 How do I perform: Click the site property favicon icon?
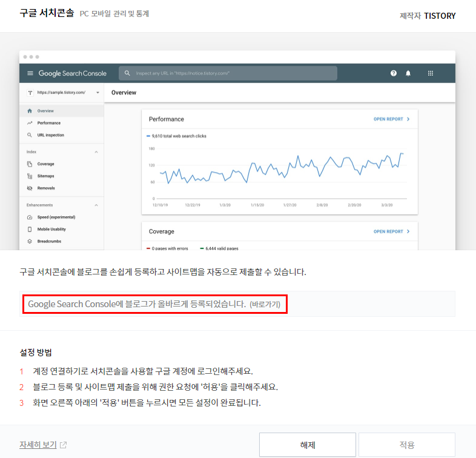tap(30, 93)
